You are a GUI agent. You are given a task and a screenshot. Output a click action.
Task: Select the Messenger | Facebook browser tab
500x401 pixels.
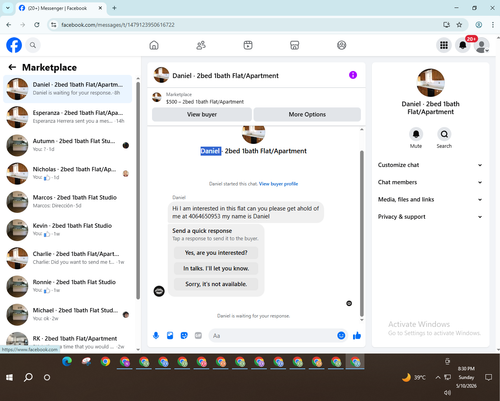point(61,8)
